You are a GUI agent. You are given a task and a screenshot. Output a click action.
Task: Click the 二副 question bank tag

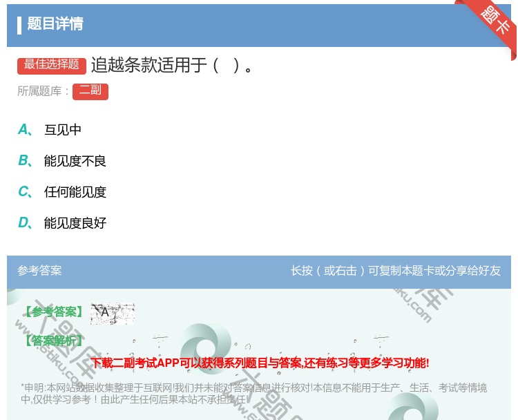90,92
